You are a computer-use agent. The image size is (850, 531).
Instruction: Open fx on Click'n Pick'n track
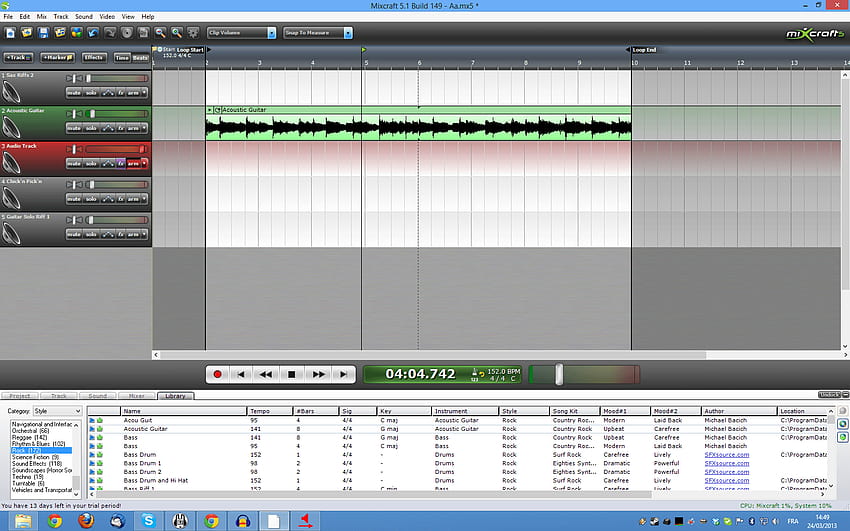tap(121, 199)
